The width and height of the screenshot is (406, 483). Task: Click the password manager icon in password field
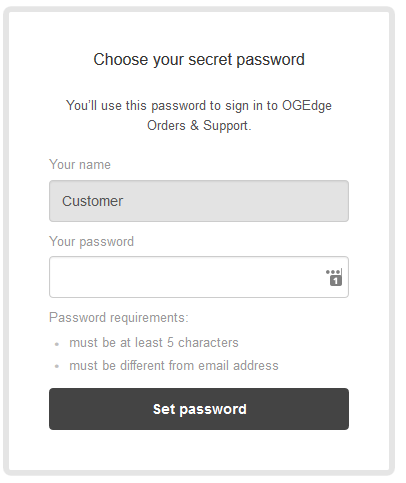[x=334, y=277]
